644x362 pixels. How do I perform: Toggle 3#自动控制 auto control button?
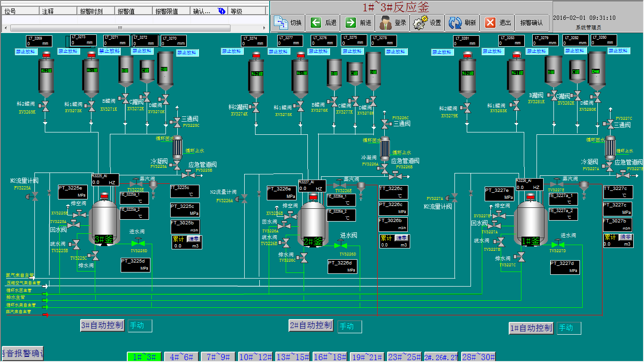[102, 325]
